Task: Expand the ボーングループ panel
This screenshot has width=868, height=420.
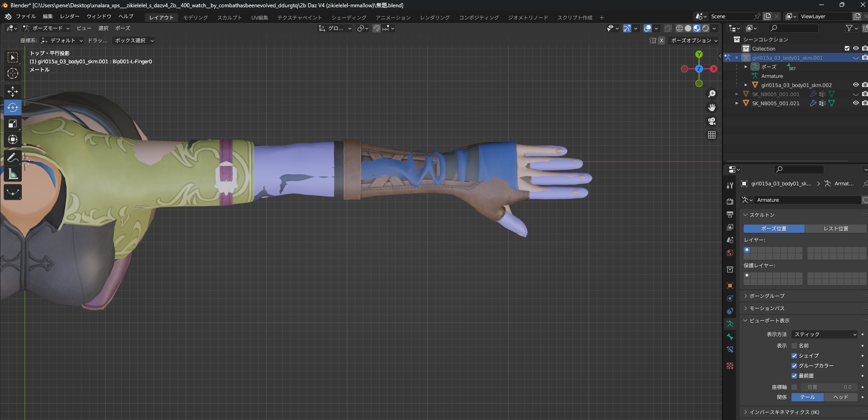Action: (767, 296)
